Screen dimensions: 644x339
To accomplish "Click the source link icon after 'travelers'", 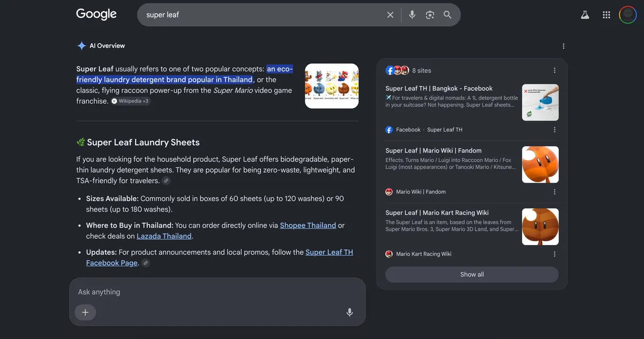I will (166, 181).
